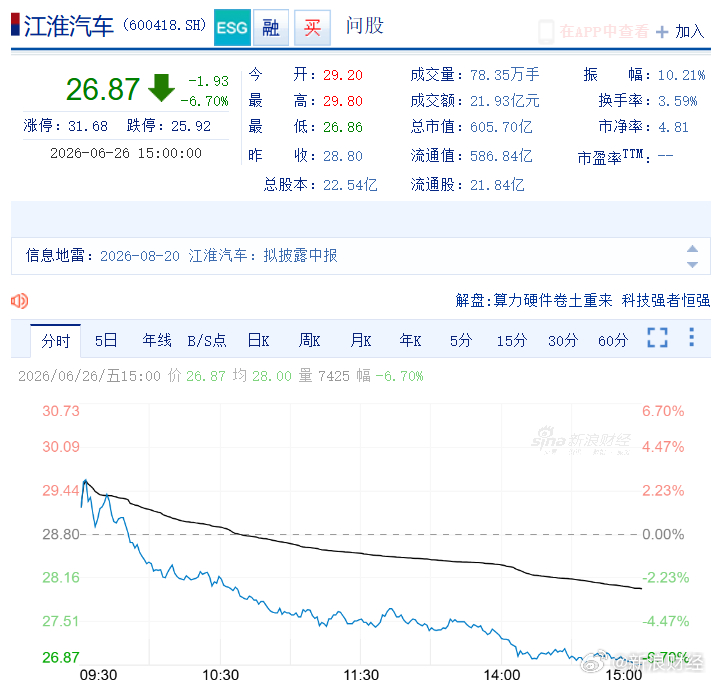Click the plus icon next to 加入
The width and height of the screenshot is (712, 681).
662,32
